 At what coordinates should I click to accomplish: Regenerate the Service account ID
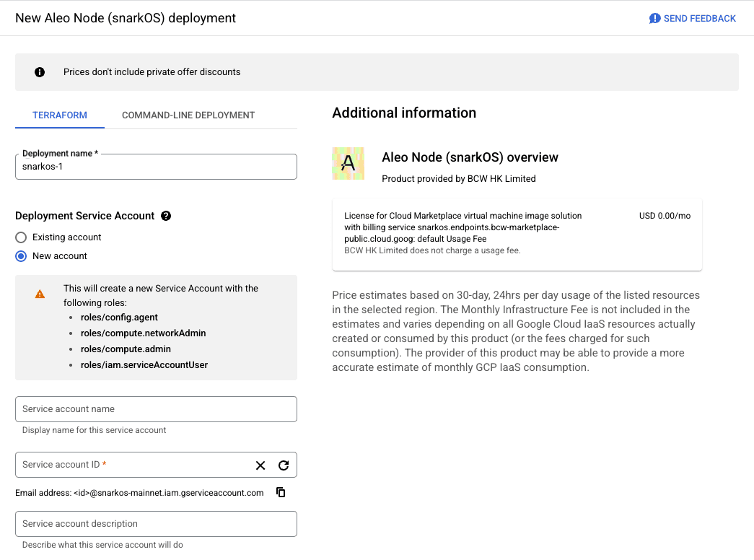tap(284, 465)
